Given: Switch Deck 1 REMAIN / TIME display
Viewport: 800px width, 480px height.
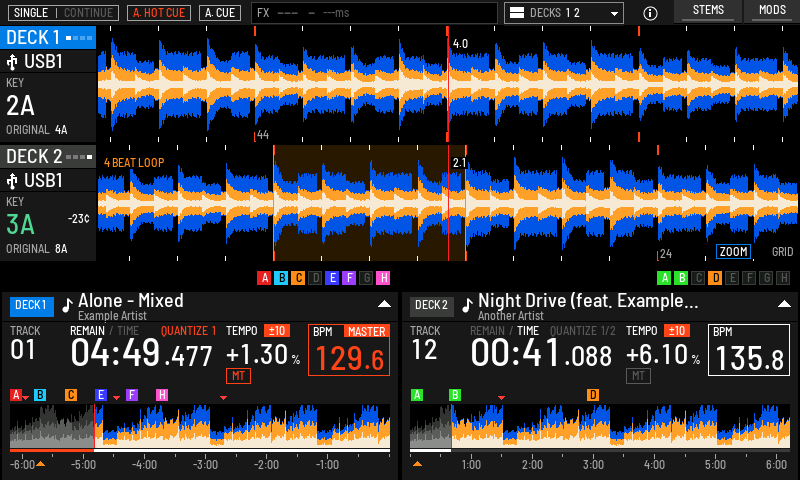Looking at the screenshot, I should coord(104,331).
